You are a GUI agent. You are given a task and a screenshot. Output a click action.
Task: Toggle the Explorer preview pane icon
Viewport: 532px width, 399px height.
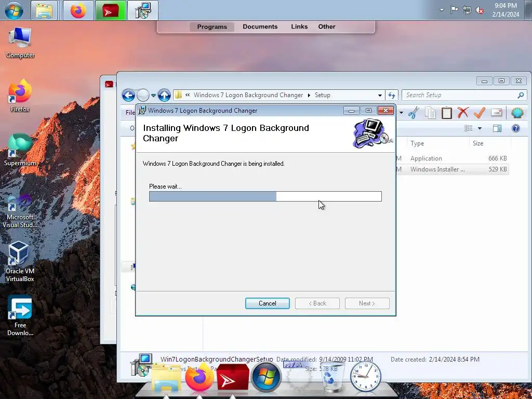497,128
